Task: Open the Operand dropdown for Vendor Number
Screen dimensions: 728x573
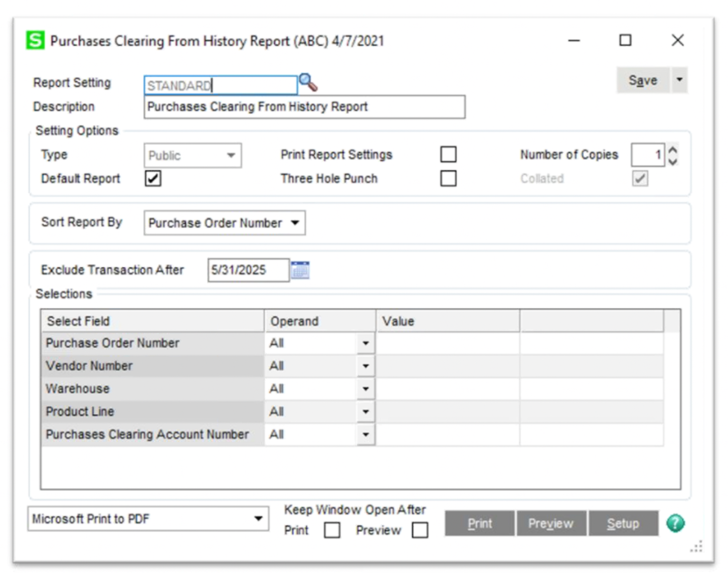Action: coord(367,366)
